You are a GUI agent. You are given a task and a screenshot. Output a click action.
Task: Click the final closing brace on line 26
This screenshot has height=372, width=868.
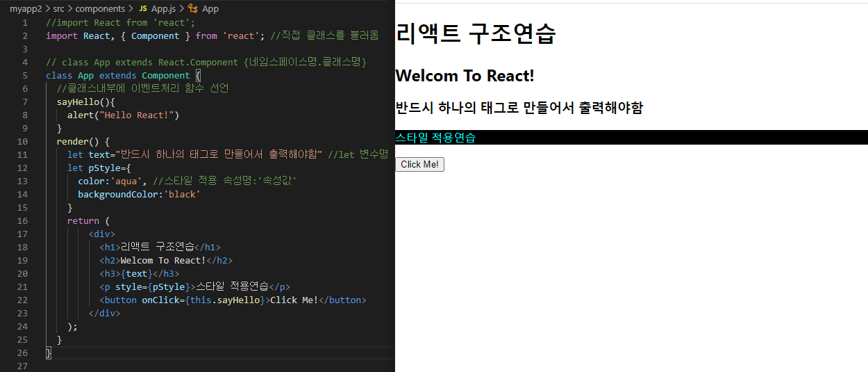click(x=49, y=353)
